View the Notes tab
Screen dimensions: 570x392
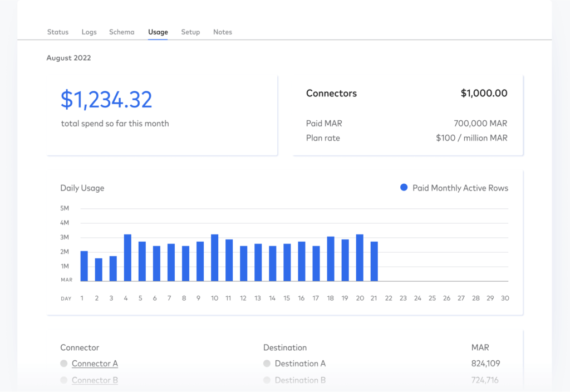(223, 32)
